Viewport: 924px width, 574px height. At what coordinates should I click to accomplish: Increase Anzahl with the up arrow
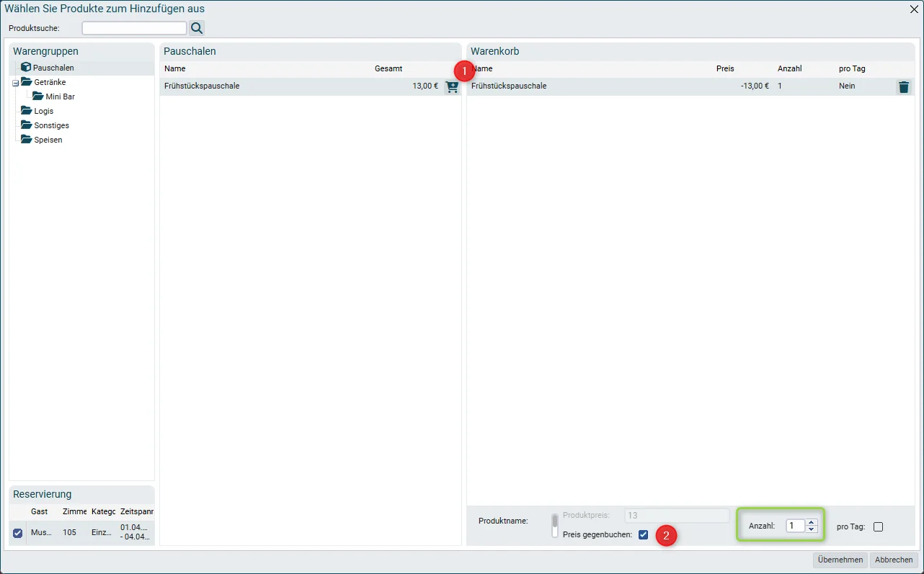[x=812, y=522]
